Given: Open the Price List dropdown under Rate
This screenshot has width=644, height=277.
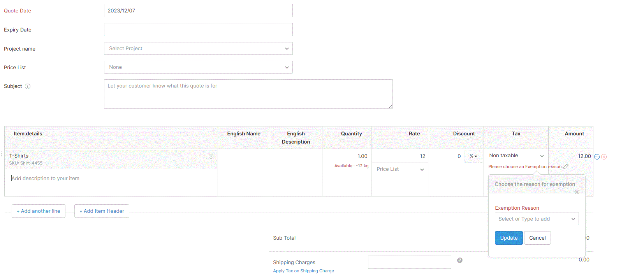Looking at the screenshot, I should [x=400, y=169].
